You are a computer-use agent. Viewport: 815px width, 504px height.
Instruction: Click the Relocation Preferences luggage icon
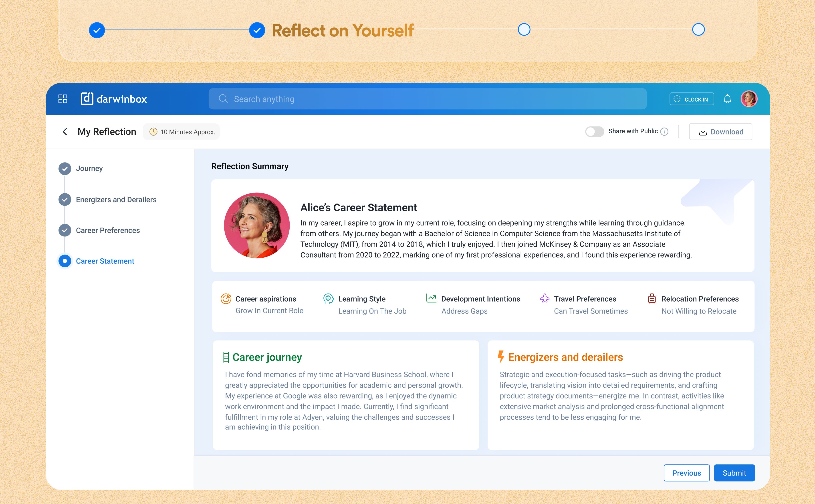(652, 298)
